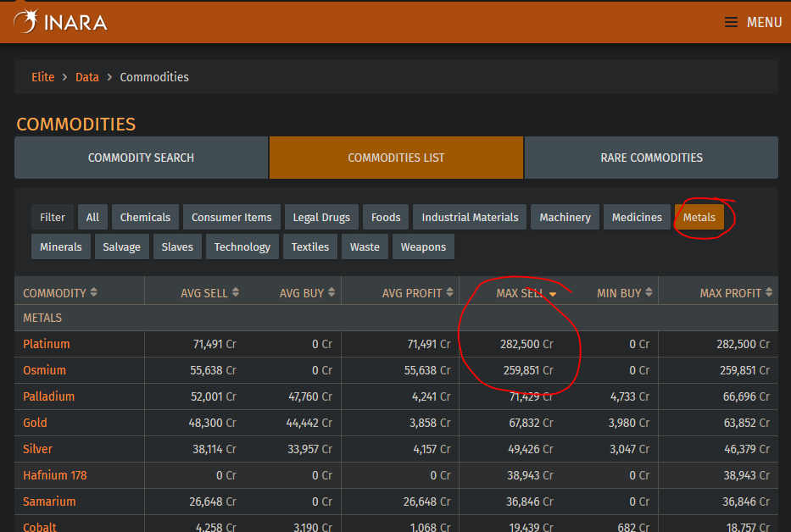Sort by MIN BUY column arrows
This screenshot has height=532, width=791.
(649, 292)
